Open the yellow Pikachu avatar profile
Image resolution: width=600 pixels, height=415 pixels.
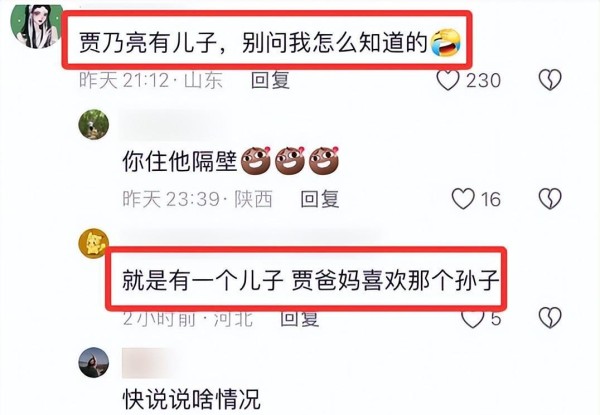93,243
